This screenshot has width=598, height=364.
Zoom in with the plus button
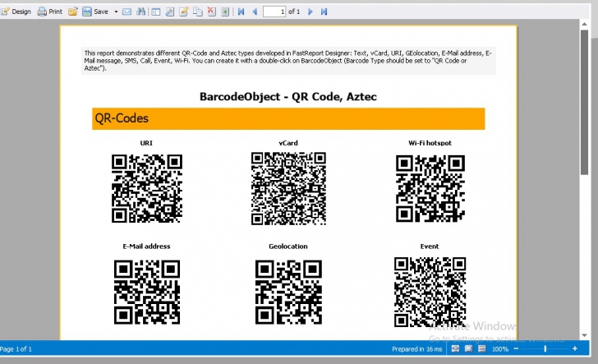pos(575,348)
